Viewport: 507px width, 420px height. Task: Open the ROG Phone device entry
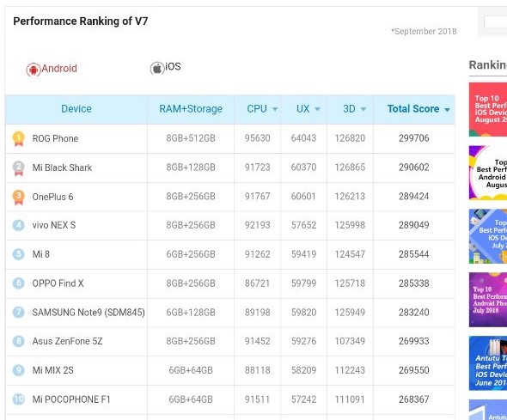point(55,138)
